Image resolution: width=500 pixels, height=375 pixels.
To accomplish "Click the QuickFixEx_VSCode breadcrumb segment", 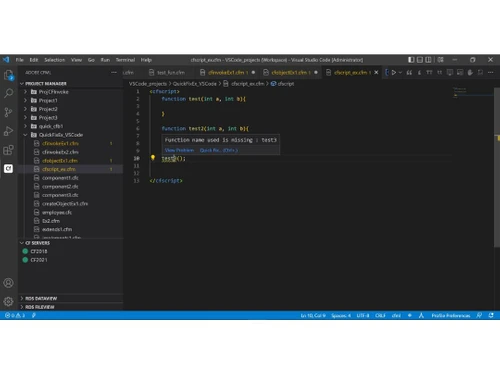I will tap(195, 84).
